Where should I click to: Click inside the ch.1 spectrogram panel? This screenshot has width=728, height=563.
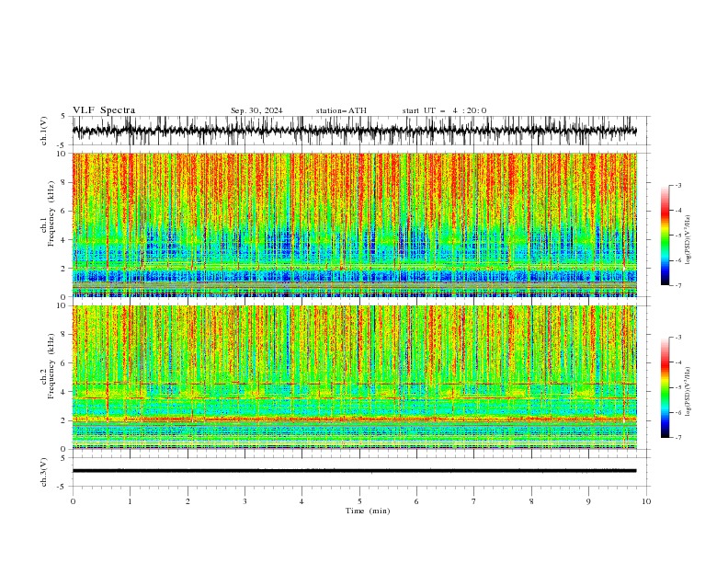(354, 224)
